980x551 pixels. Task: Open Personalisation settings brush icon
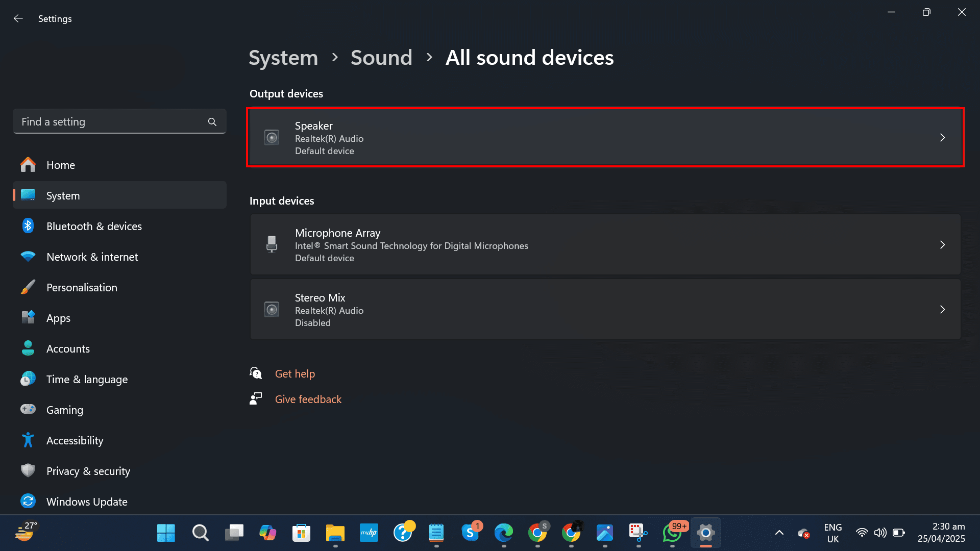coord(28,287)
